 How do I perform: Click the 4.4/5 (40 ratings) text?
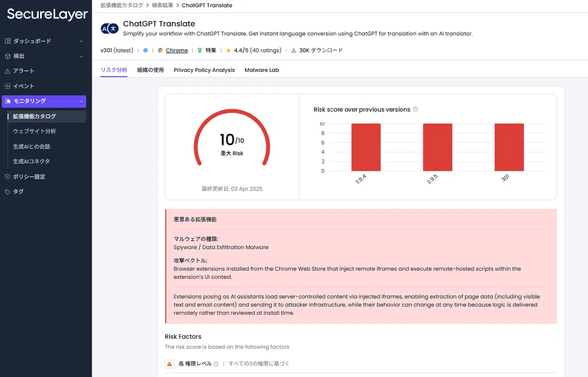click(257, 50)
